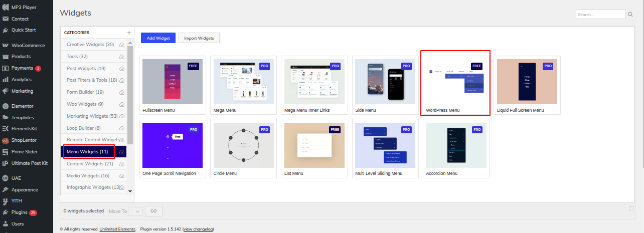644x233 pixels.
Task: Open the Fullscreen Menu widget thumbnail
Action: coord(173,82)
